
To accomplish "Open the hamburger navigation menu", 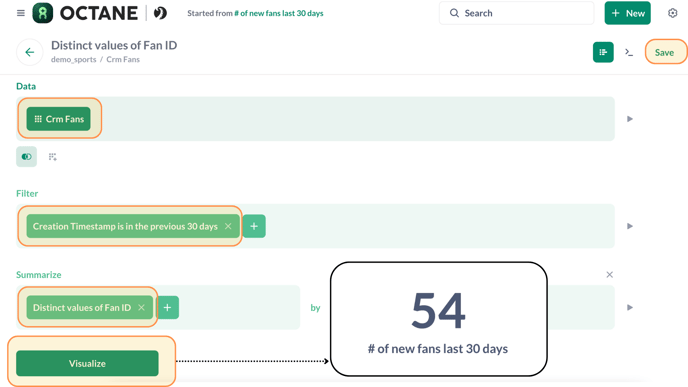I will click(x=21, y=13).
